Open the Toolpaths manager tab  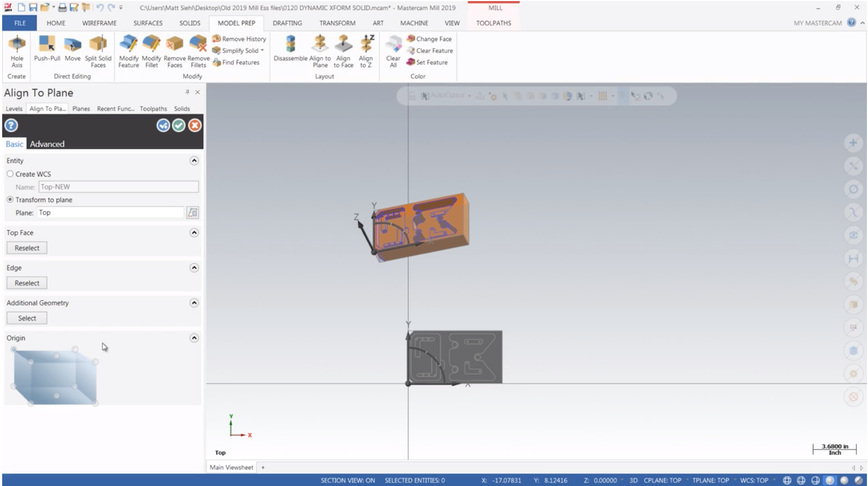pos(153,108)
